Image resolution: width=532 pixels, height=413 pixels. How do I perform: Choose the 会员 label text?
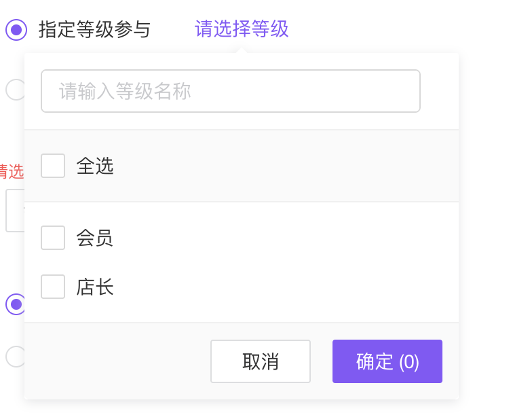tap(95, 238)
